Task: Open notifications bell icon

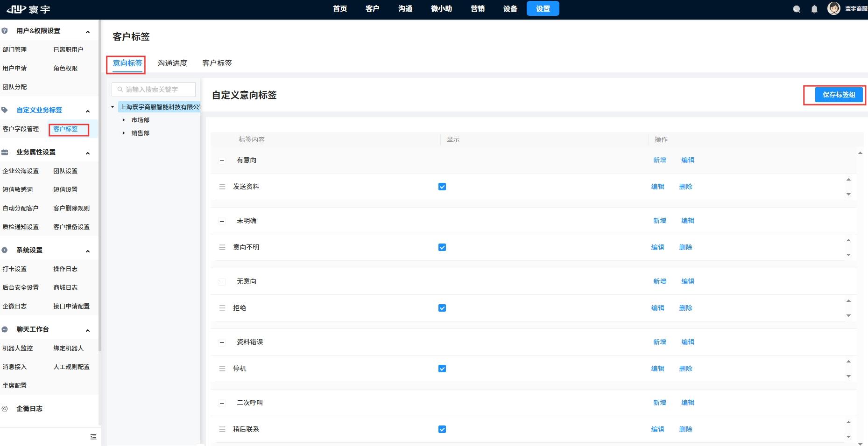Action: pyautogui.click(x=814, y=9)
